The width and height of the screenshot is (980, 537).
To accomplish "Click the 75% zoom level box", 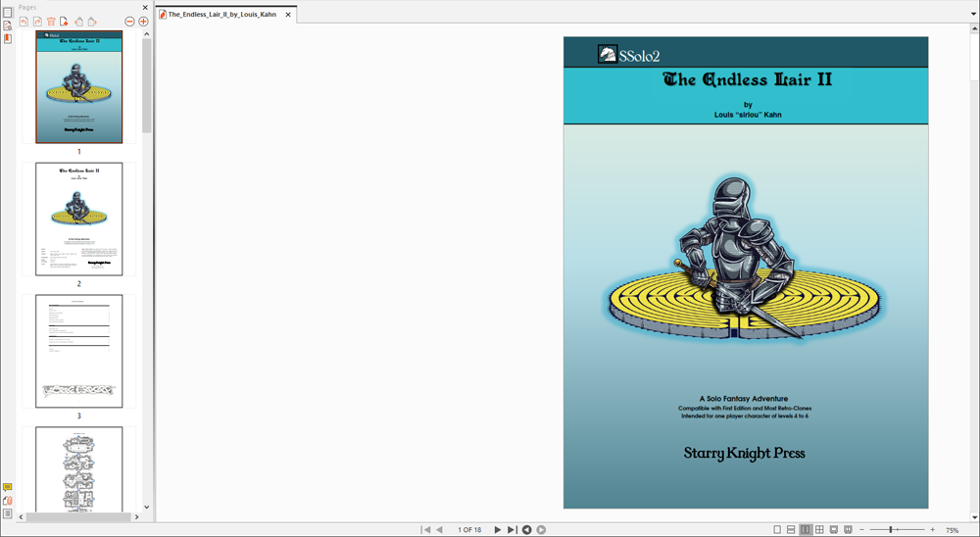I will (952, 530).
